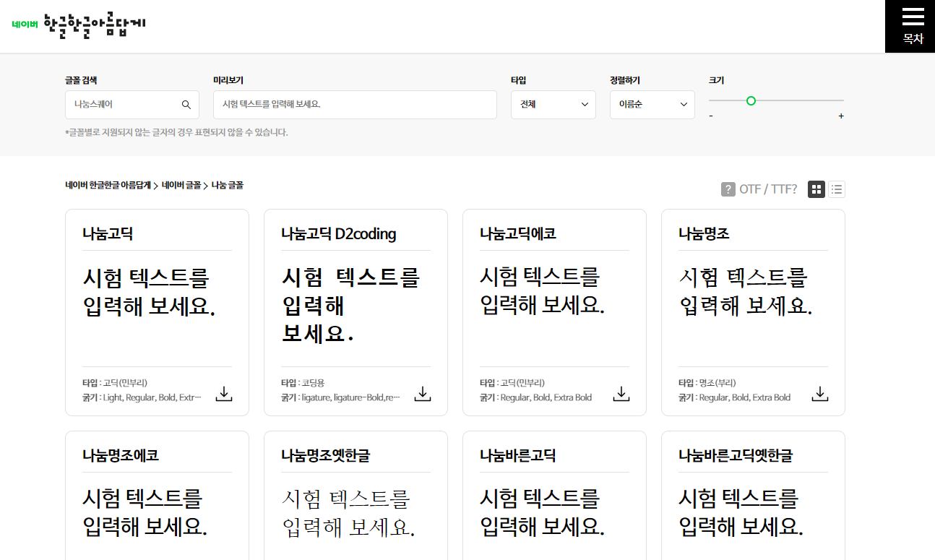Toggle the grid view layout
This screenshot has width=935, height=560.
[x=816, y=189]
